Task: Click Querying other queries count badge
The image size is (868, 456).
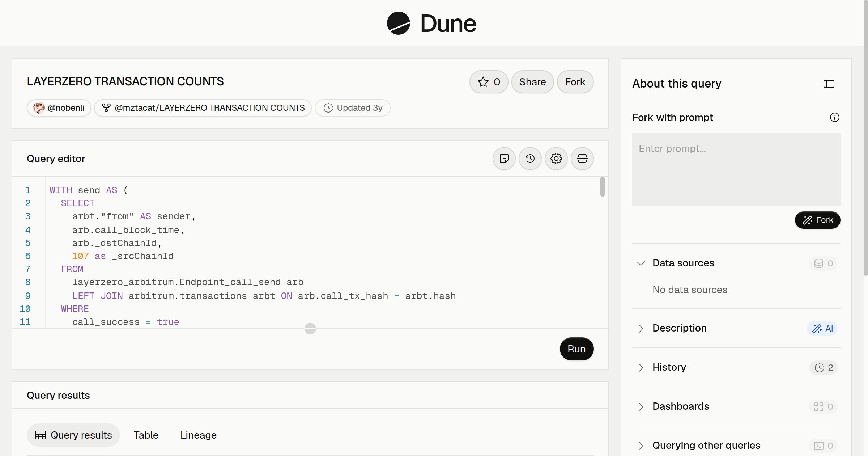Action: [823, 446]
